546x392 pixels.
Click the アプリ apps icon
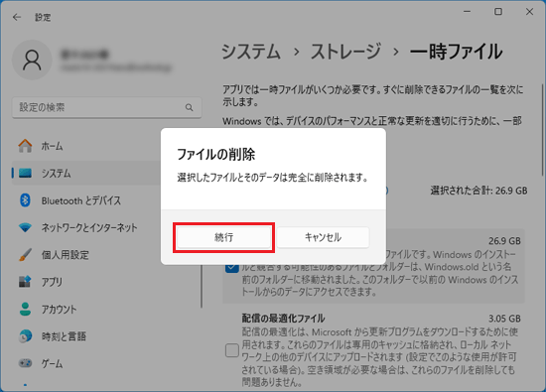(25, 282)
